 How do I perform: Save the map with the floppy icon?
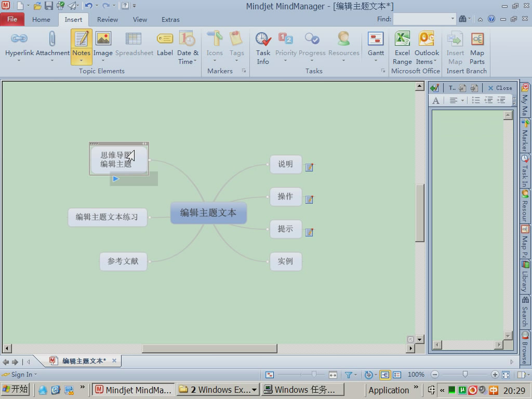(49, 6)
